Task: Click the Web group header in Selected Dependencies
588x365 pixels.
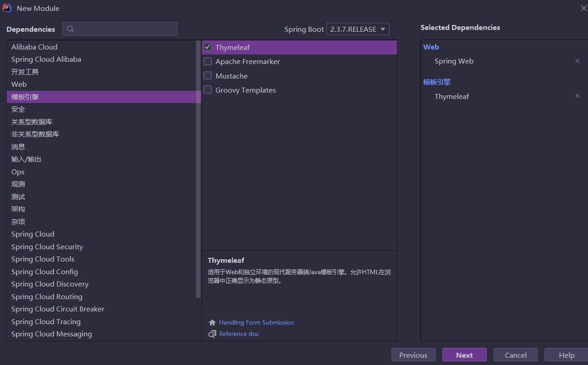Action: pos(431,47)
